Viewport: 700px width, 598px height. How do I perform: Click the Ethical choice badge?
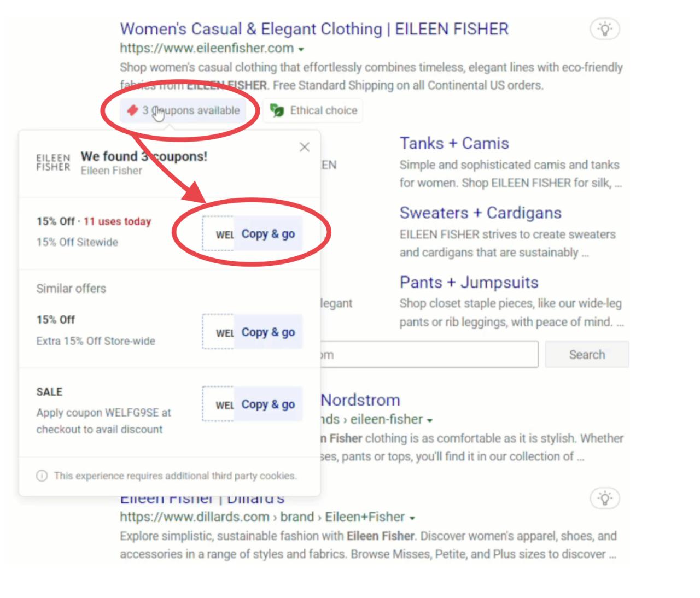pos(323,110)
